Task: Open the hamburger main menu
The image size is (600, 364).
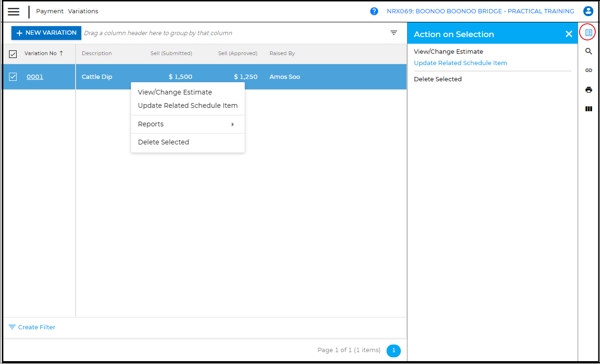Action: [x=14, y=11]
